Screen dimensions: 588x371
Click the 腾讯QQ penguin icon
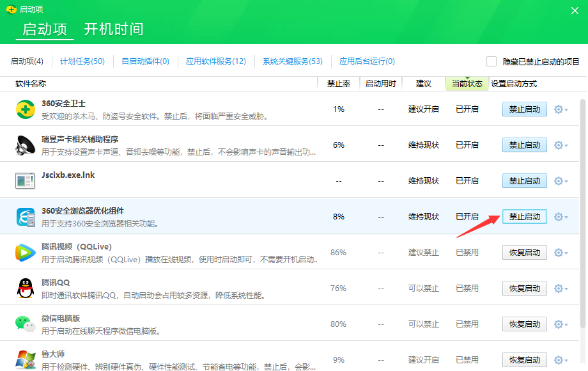point(24,288)
